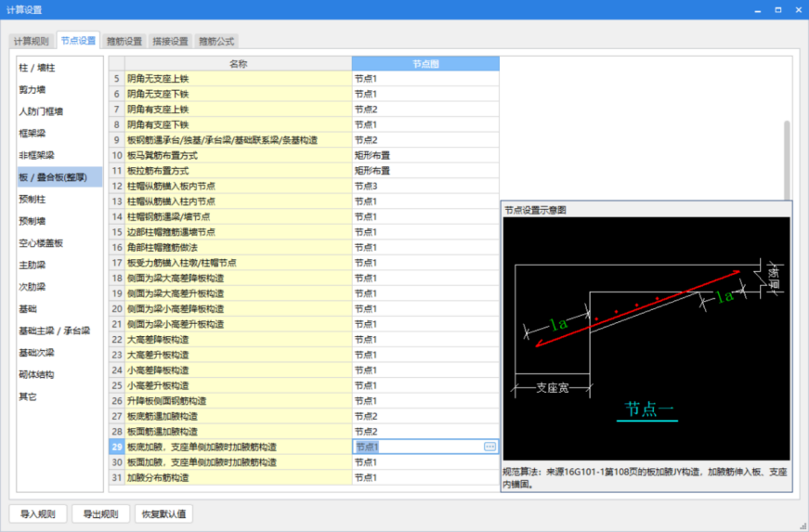Screen dimensions: 809x532
Task: Select row 14 柱帽钢筋遇梁/墙节点
Action: click(239, 216)
